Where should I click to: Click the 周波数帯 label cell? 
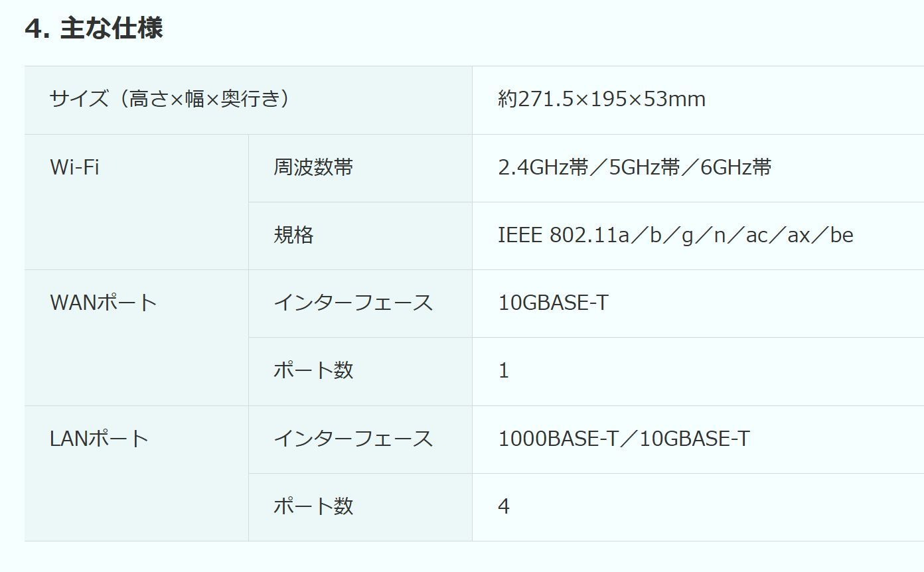tap(313, 167)
